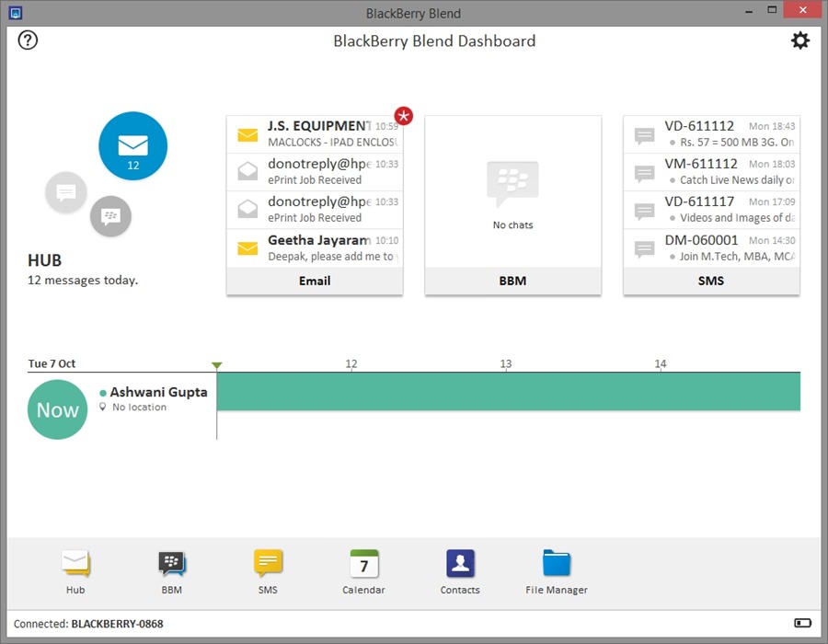Click the BlackBerry Blend title bar app icon
This screenshot has width=828, height=644.
pos(16,12)
